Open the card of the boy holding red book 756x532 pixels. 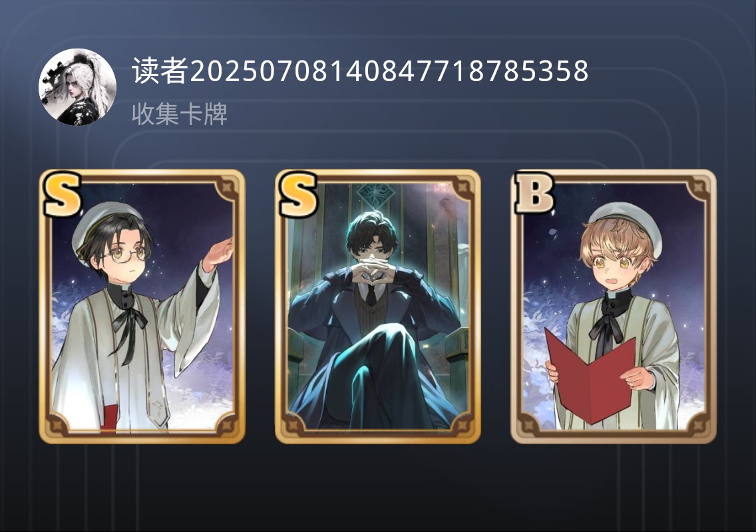point(614,307)
